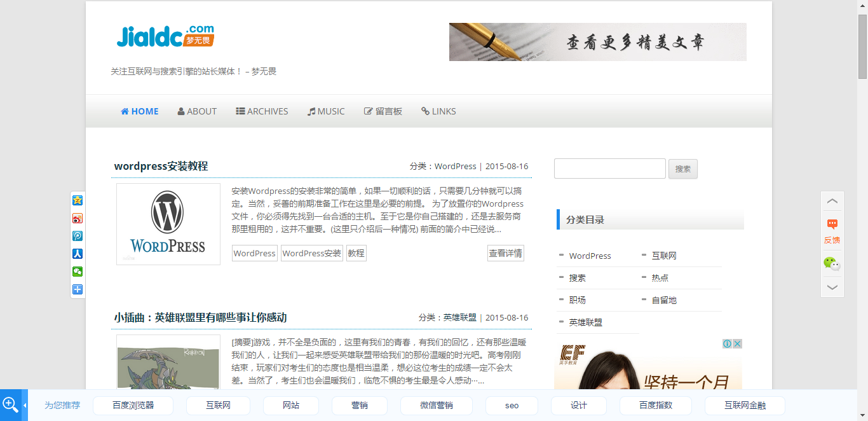The width and height of the screenshot is (868, 421).
Task: Share to Sina Weibo icon
Action: (x=78, y=218)
